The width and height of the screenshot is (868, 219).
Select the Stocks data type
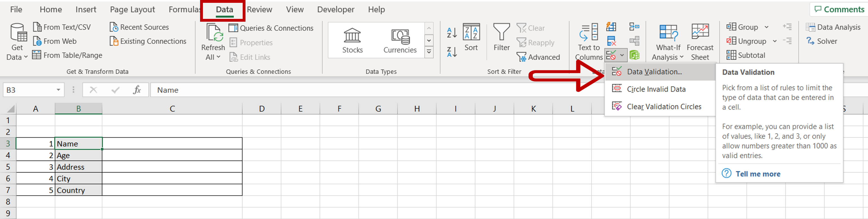click(352, 40)
